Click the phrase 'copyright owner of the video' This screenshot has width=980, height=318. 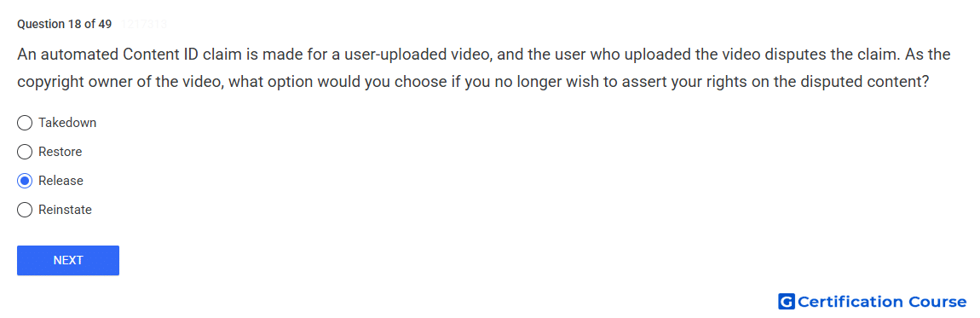pos(118,83)
